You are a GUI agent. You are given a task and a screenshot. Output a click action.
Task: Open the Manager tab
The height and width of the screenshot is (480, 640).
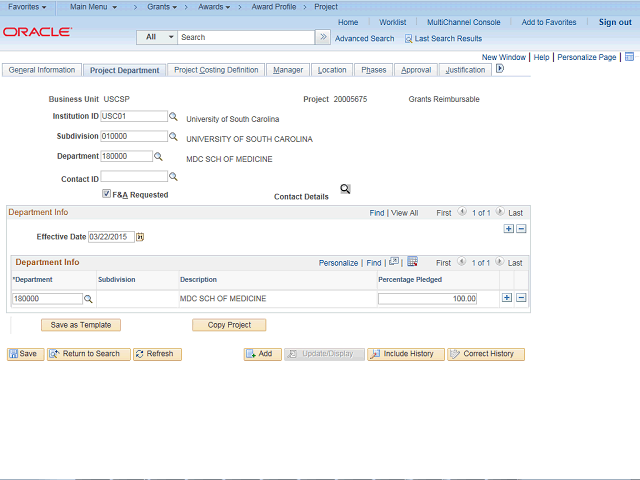pos(288,70)
